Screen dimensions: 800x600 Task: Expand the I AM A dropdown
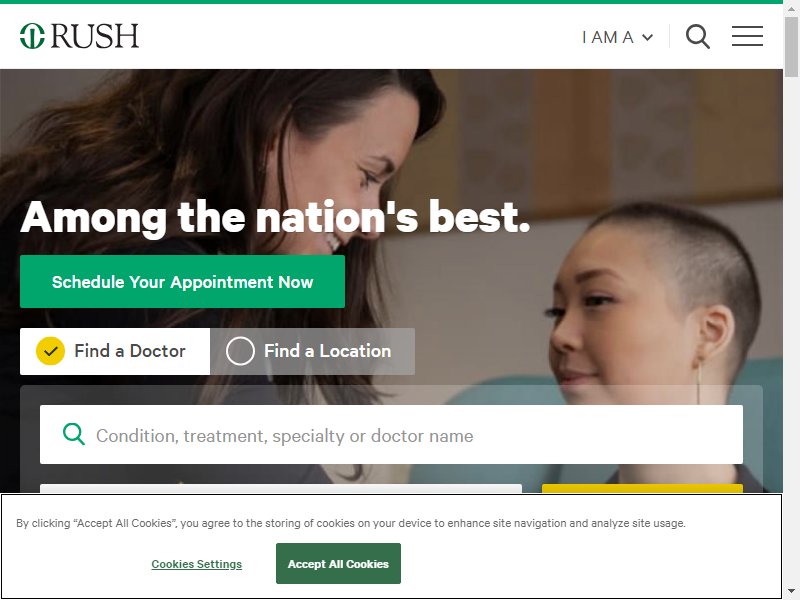click(617, 37)
